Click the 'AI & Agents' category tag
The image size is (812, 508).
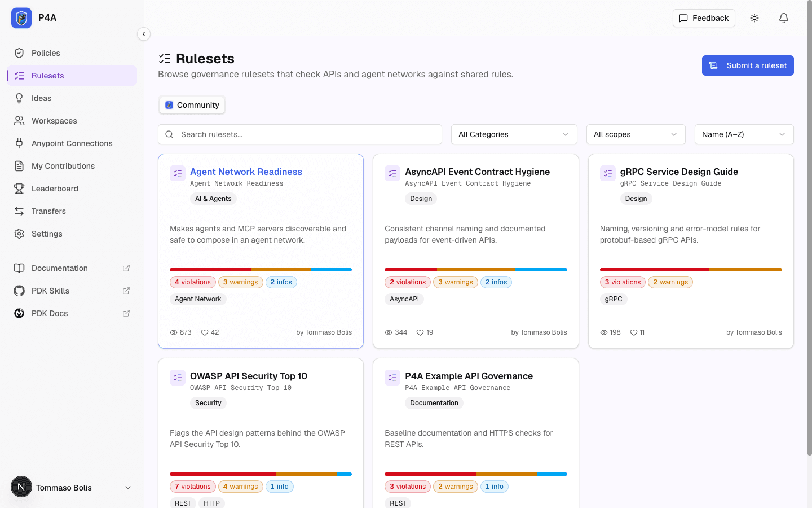pos(213,199)
